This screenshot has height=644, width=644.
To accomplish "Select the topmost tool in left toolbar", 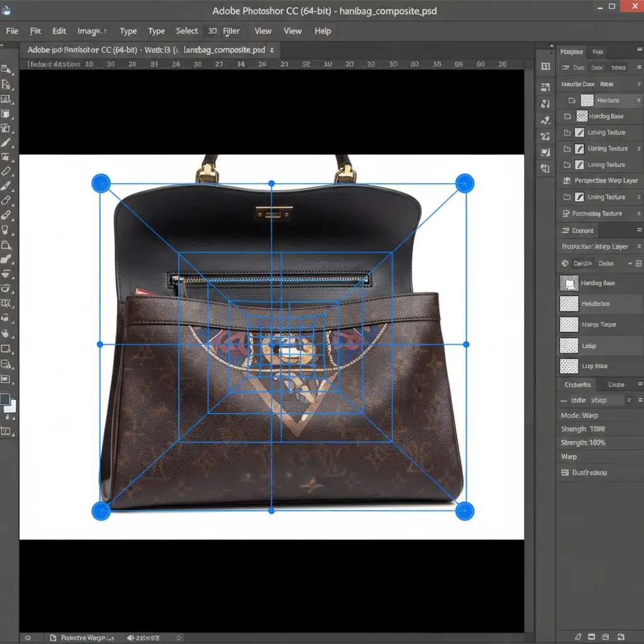I will 6,70.
